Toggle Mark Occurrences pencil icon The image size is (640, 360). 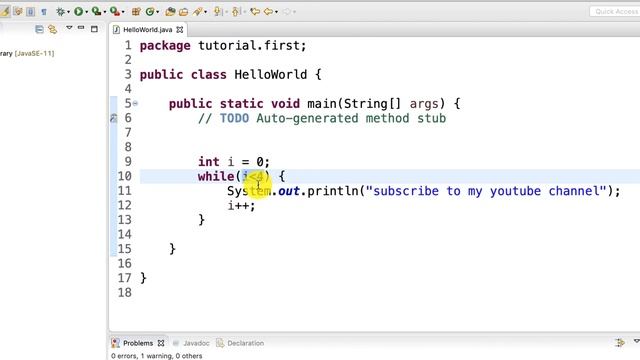click(x=5, y=11)
